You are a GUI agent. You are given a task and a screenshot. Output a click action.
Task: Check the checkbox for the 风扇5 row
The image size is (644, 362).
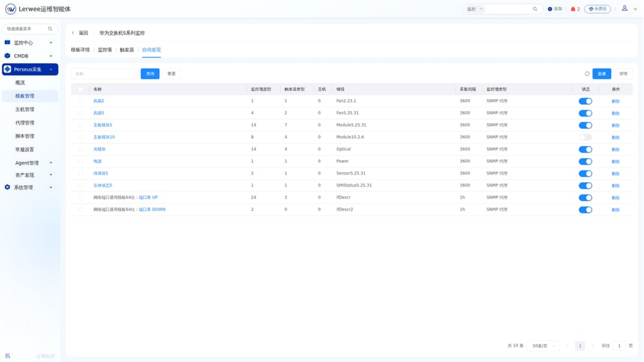click(x=80, y=113)
